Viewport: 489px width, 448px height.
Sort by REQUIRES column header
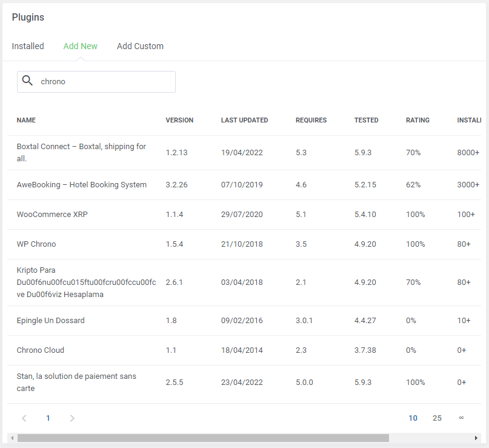[311, 120]
